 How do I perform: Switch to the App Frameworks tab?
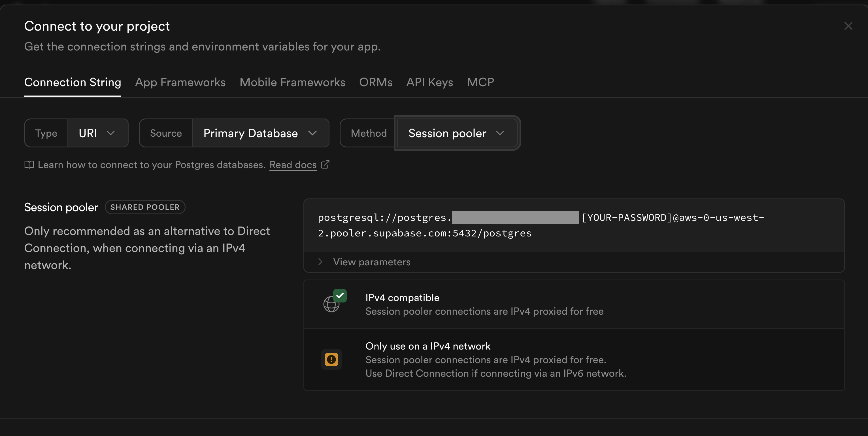[180, 82]
